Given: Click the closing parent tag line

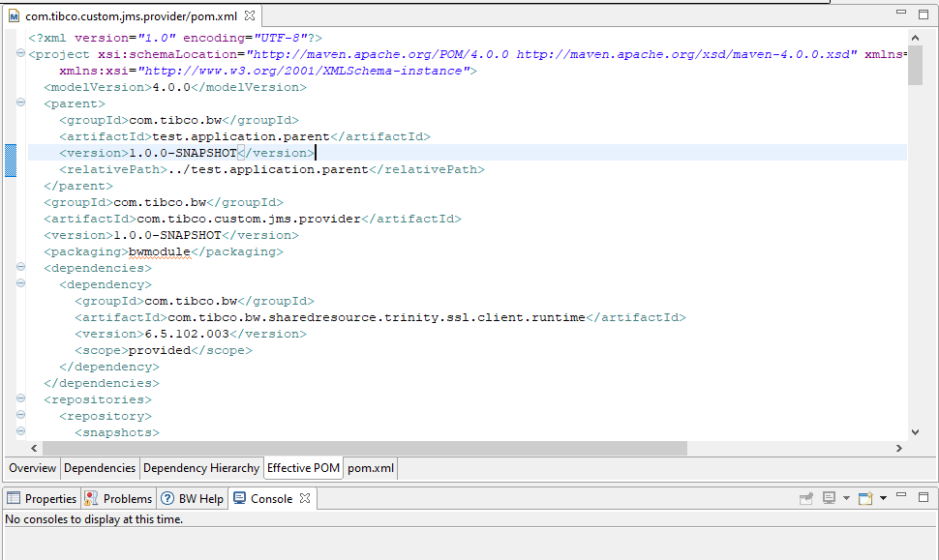Looking at the screenshot, I should click(x=77, y=186).
